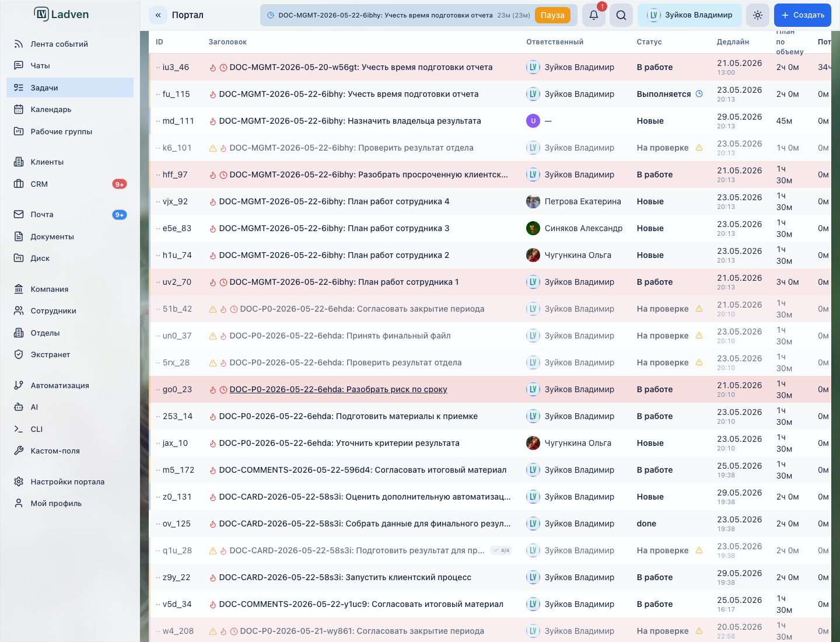Pause the running task timer
840x642 pixels.
[x=552, y=15]
